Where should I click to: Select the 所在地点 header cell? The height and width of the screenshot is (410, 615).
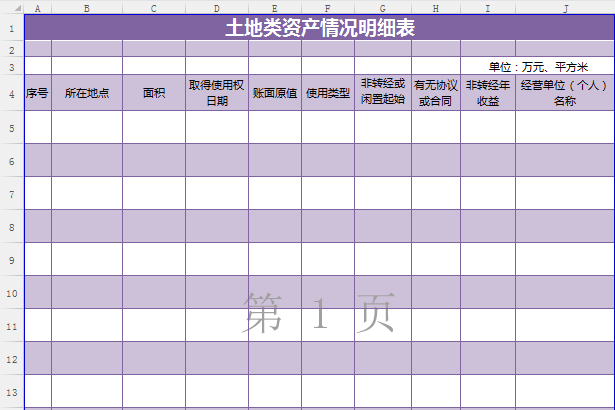tap(87, 93)
